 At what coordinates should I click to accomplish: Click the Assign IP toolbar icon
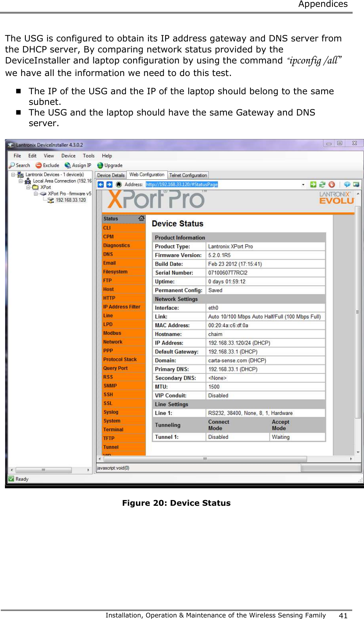(68, 165)
